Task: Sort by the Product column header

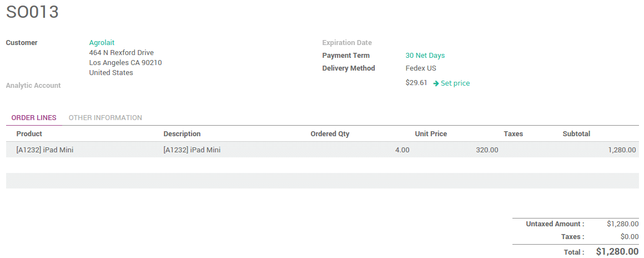Action: (x=29, y=134)
